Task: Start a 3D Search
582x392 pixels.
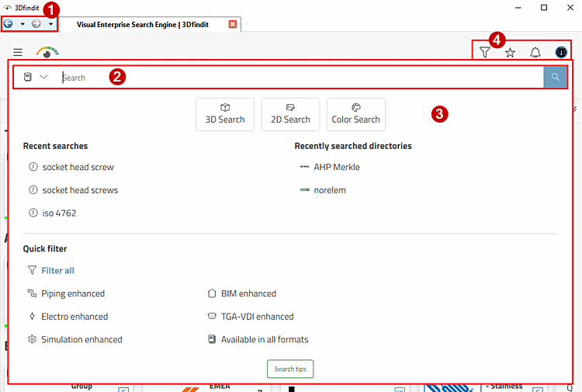Action: point(225,114)
